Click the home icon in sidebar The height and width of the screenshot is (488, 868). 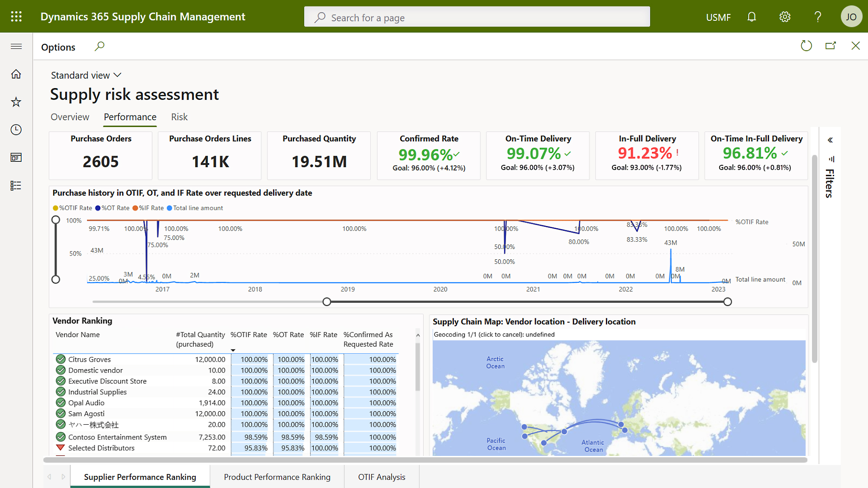(16, 74)
